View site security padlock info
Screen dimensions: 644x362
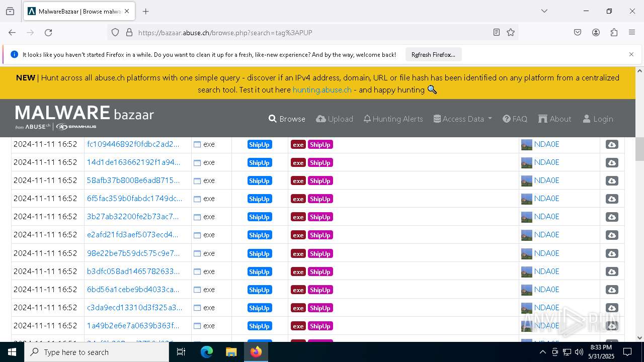coord(129,32)
